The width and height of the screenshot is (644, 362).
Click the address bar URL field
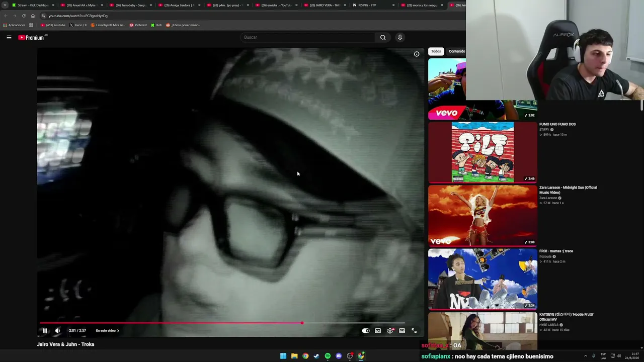(252, 16)
